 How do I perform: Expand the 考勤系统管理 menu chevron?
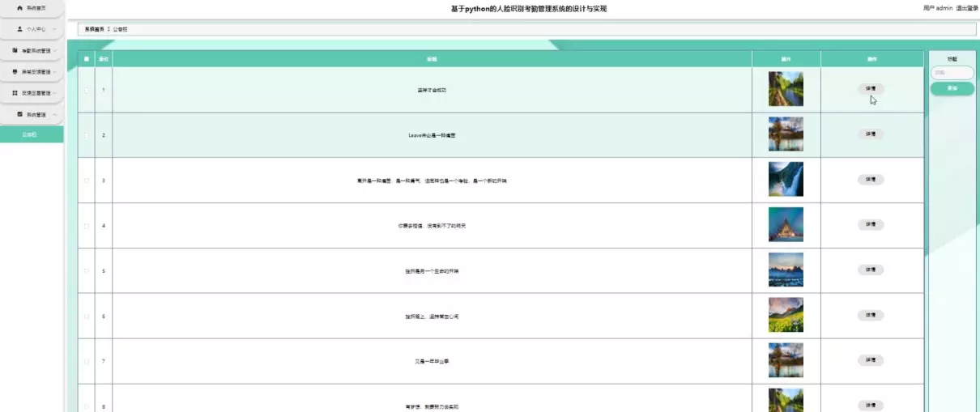55,50
